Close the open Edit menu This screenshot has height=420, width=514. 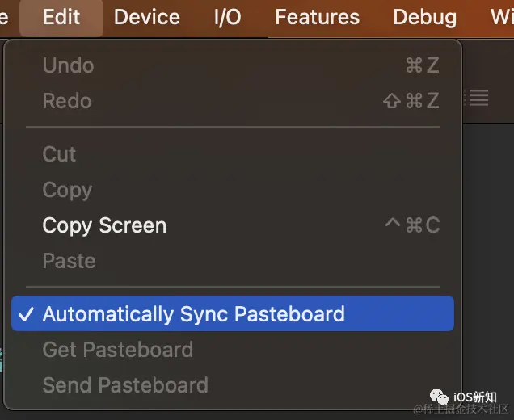pyautogui.click(x=61, y=17)
